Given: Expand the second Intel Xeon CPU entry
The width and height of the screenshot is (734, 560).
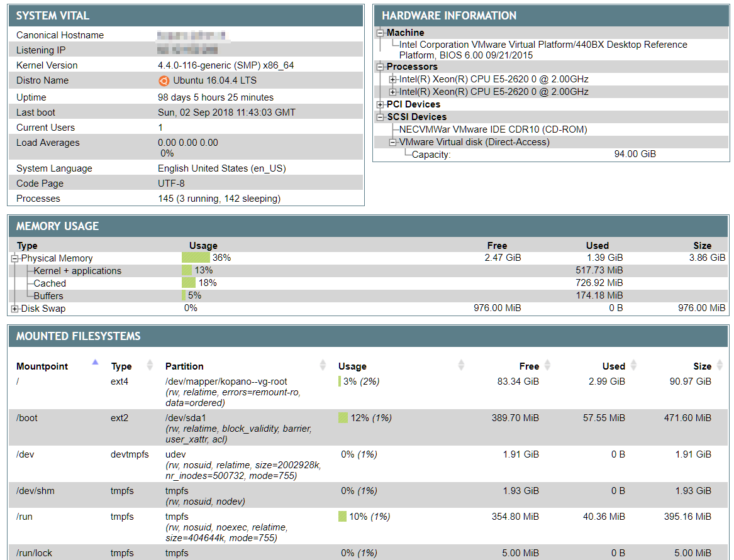Looking at the screenshot, I should (x=393, y=92).
